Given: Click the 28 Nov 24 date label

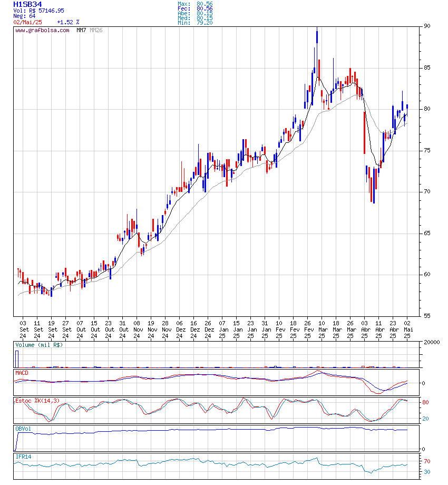Looking at the screenshot, I should click(x=165, y=329).
